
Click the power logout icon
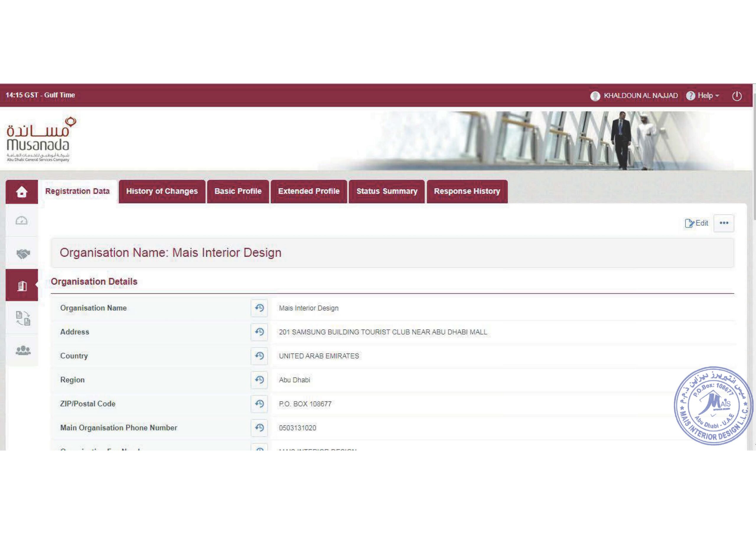coord(737,96)
